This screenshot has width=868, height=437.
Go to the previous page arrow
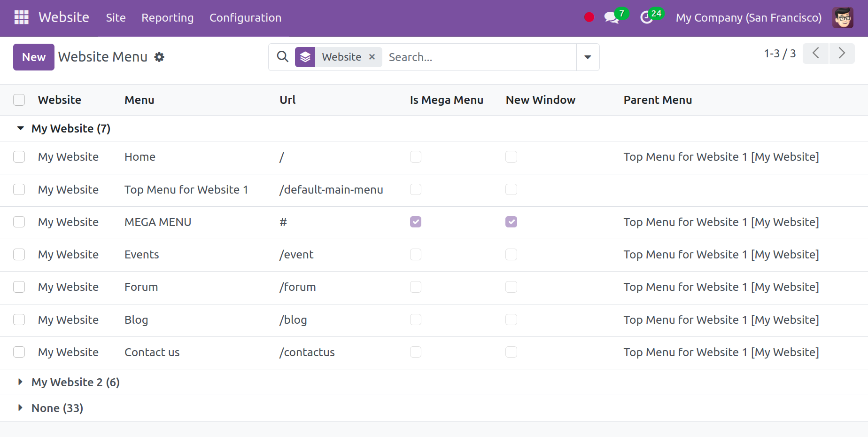pos(815,54)
